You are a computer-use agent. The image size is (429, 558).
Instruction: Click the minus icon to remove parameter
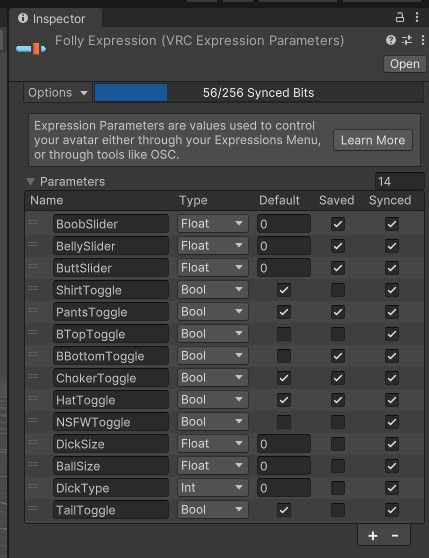[x=395, y=536]
